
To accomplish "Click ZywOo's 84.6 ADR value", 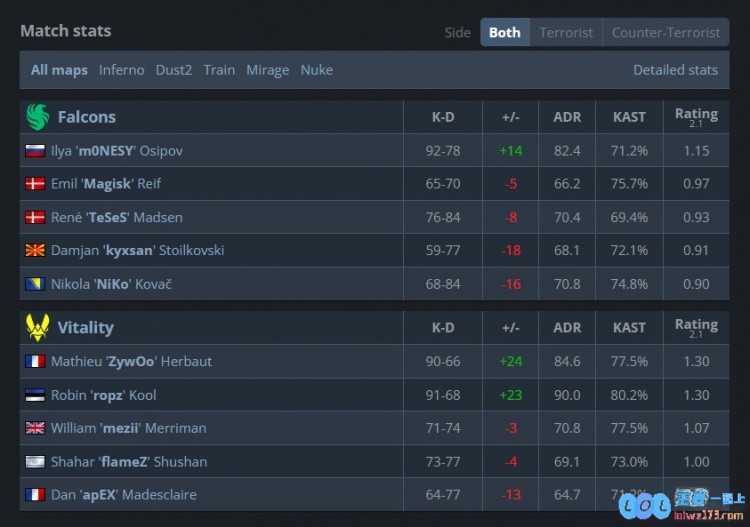I will point(567,362).
